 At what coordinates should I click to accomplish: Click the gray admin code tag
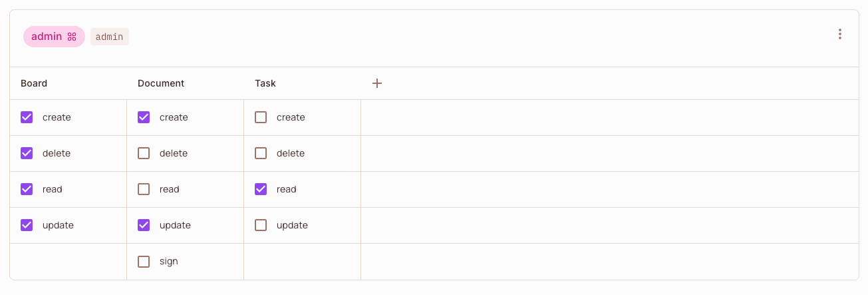[x=110, y=37]
